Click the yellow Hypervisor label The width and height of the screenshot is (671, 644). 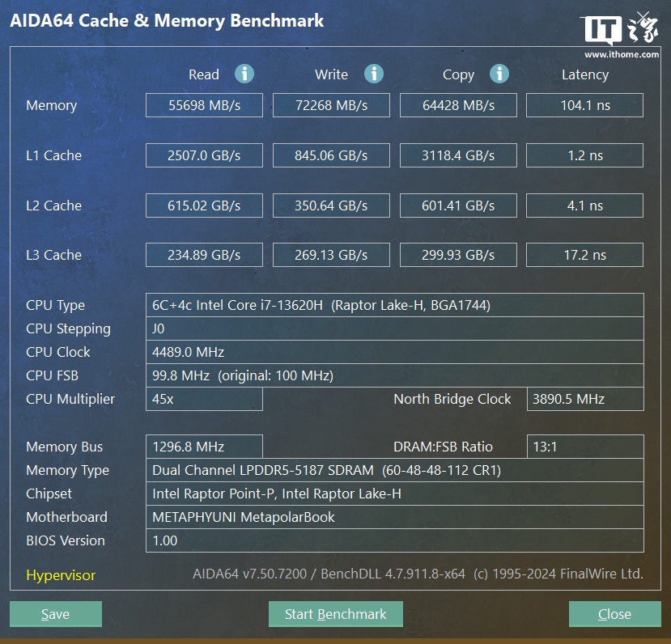pos(61,575)
